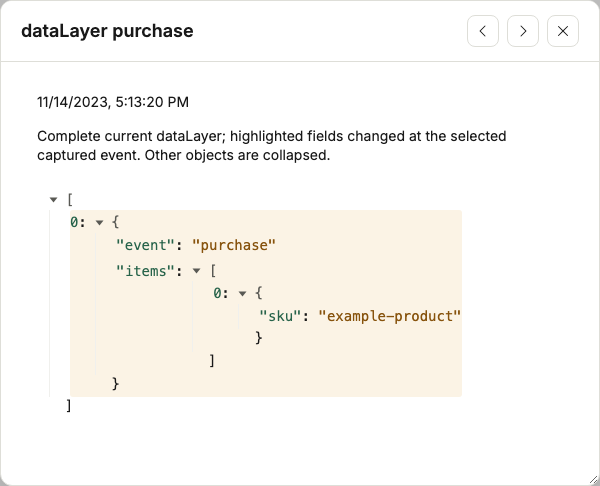Click the 11/14/2023, 5:13:20 PM timestamp
Image resolution: width=600 pixels, height=486 pixels.
tap(113, 102)
